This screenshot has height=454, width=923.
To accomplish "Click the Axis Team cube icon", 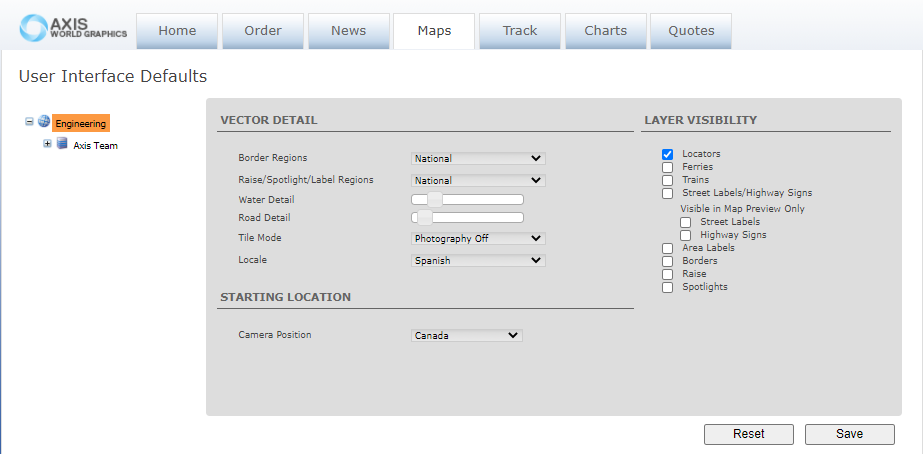I will click(x=62, y=144).
